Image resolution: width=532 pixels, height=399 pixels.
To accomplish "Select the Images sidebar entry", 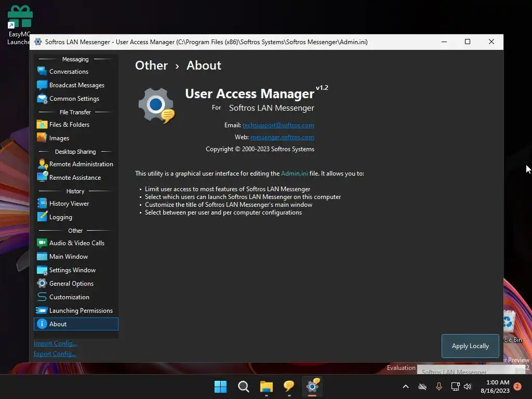I will [76, 138].
